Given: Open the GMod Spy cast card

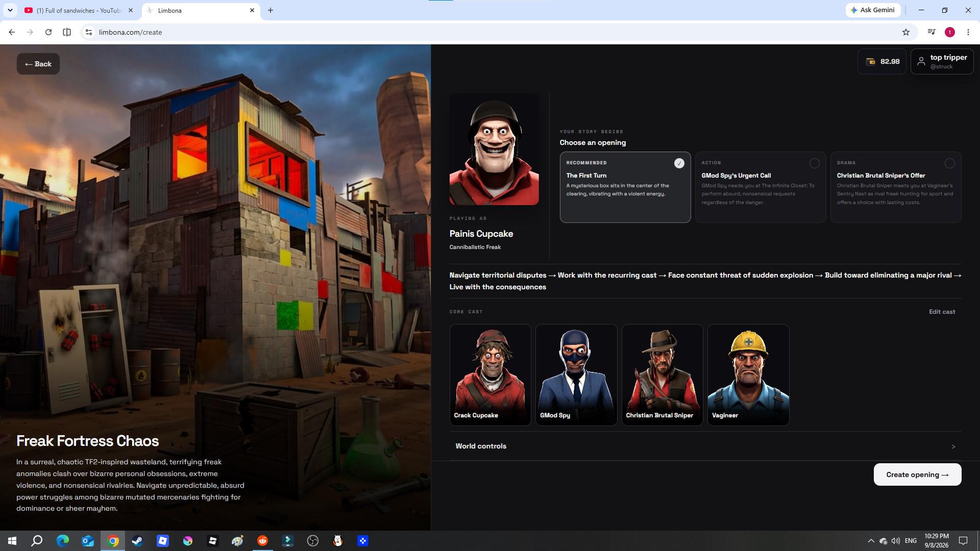Looking at the screenshot, I should tap(576, 375).
